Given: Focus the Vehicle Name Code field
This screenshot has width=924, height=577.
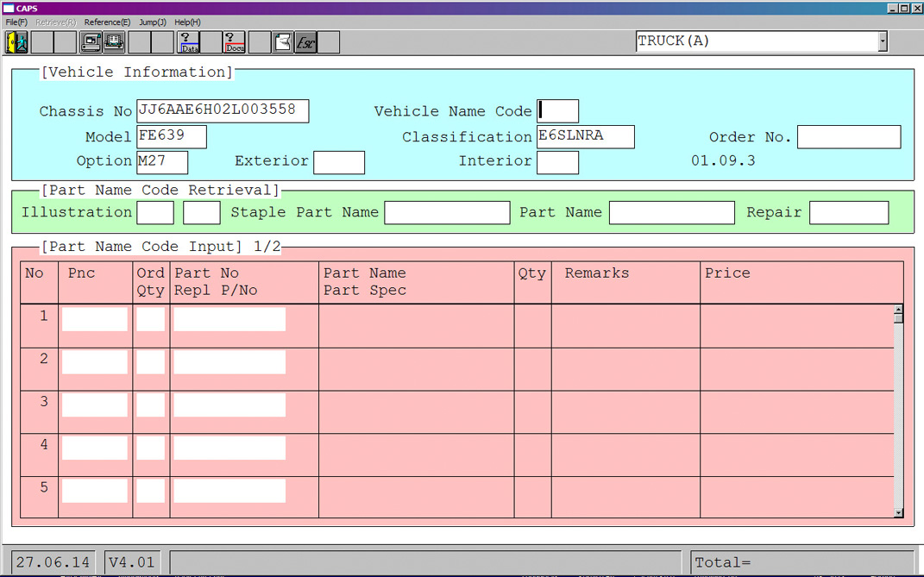Looking at the screenshot, I should 557,111.
